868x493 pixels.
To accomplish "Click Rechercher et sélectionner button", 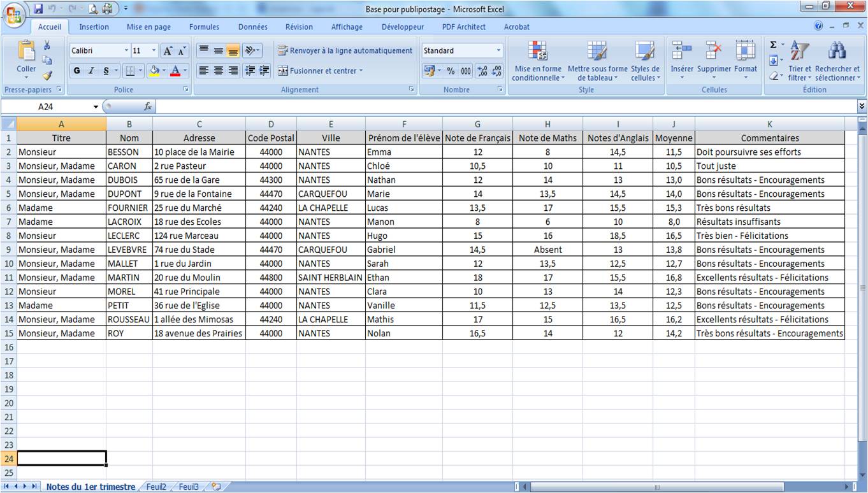I will coord(837,61).
